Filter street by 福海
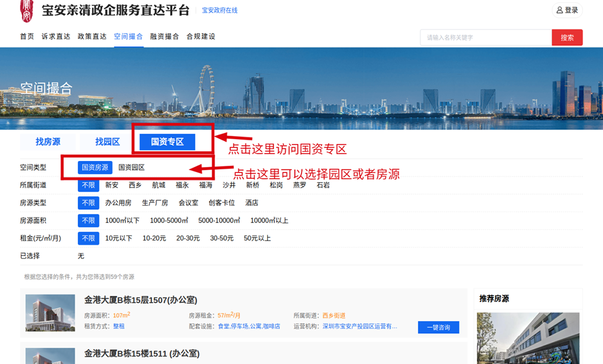Screen dimensions: 603x364 [206, 185]
